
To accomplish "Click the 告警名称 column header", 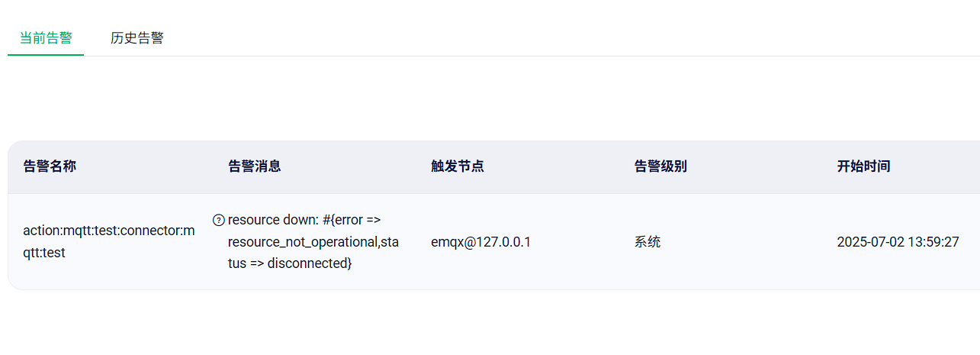I will coord(50,166).
